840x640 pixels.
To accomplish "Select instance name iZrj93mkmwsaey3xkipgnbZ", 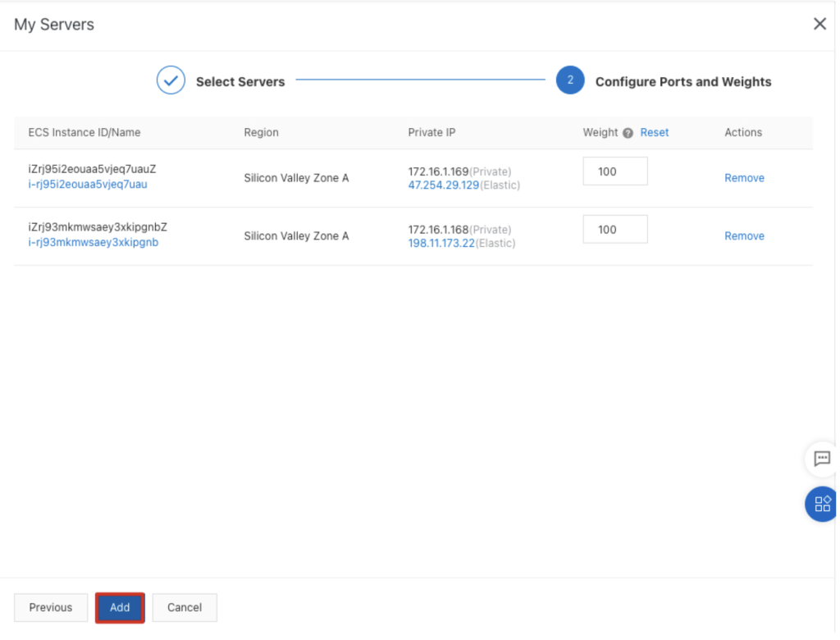I will [98, 227].
